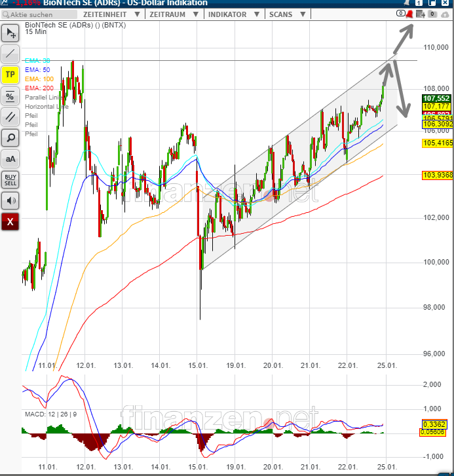Screen dimensions: 454x476
Task: Open the INDIKATOR dropdown menu
Action: click(234, 14)
